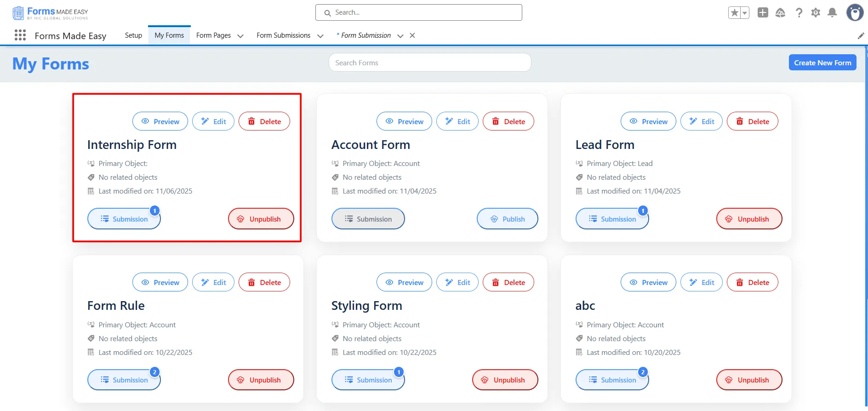This screenshot has height=411, width=868.
Task: Open the Favorites list dropdown arrow
Action: [x=744, y=13]
